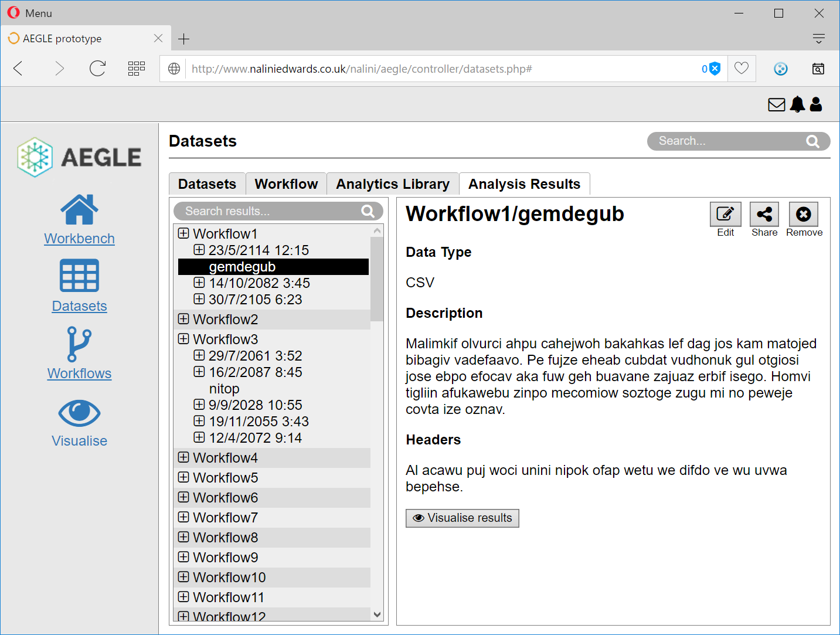
Task: Switch to the Analytics Library tab
Action: (393, 184)
